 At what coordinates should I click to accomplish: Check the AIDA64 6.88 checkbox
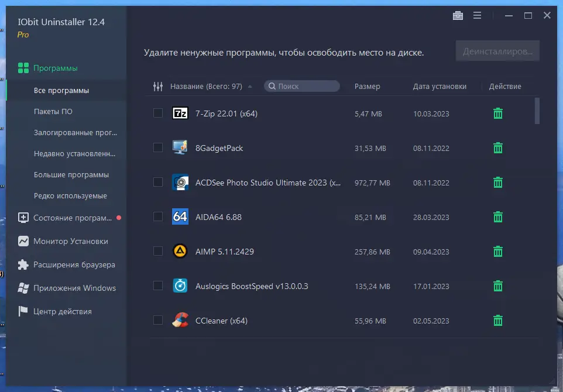[158, 216]
